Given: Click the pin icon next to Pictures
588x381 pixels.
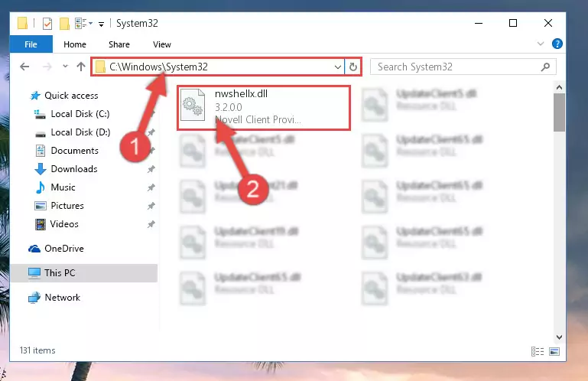Looking at the screenshot, I should [151, 206].
